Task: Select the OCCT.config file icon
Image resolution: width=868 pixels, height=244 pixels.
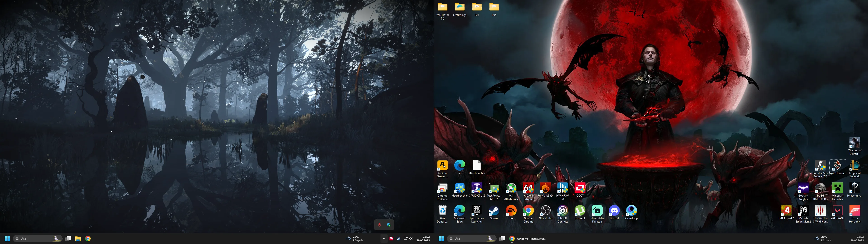Action: click(x=476, y=167)
